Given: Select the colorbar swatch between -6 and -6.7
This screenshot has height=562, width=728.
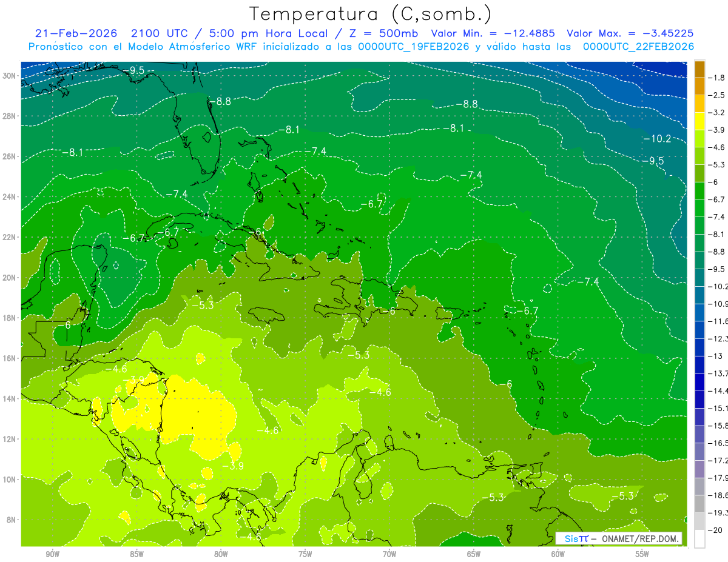Looking at the screenshot, I should click(x=699, y=191).
